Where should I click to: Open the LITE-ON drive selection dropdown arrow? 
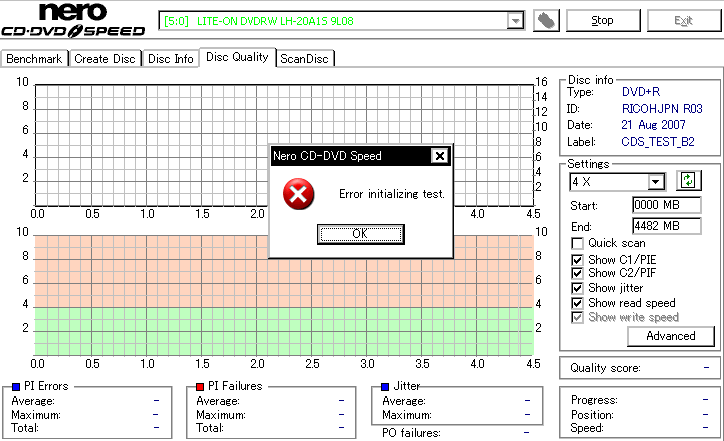point(515,21)
